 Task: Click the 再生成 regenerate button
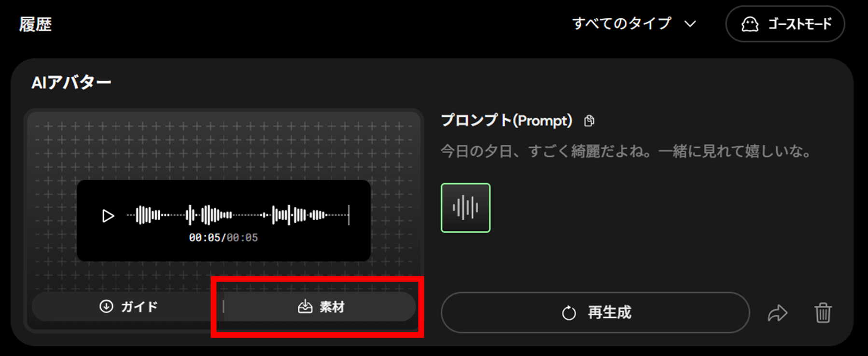[595, 313]
